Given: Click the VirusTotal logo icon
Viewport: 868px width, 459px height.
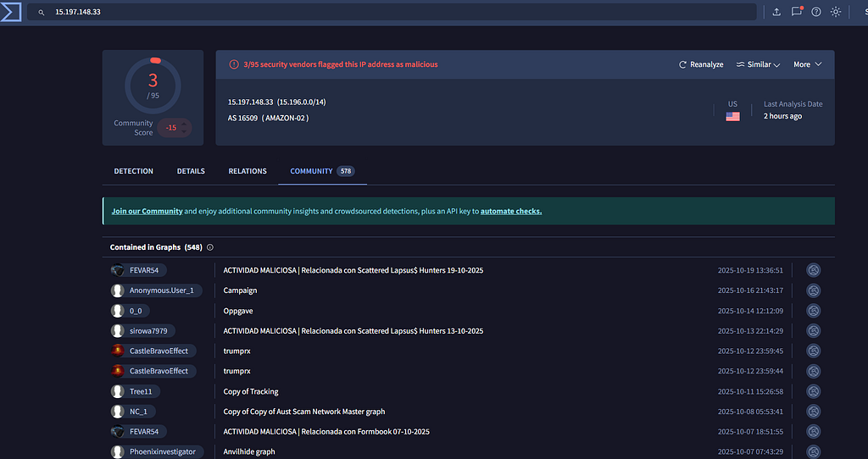Looking at the screenshot, I should pos(10,12).
